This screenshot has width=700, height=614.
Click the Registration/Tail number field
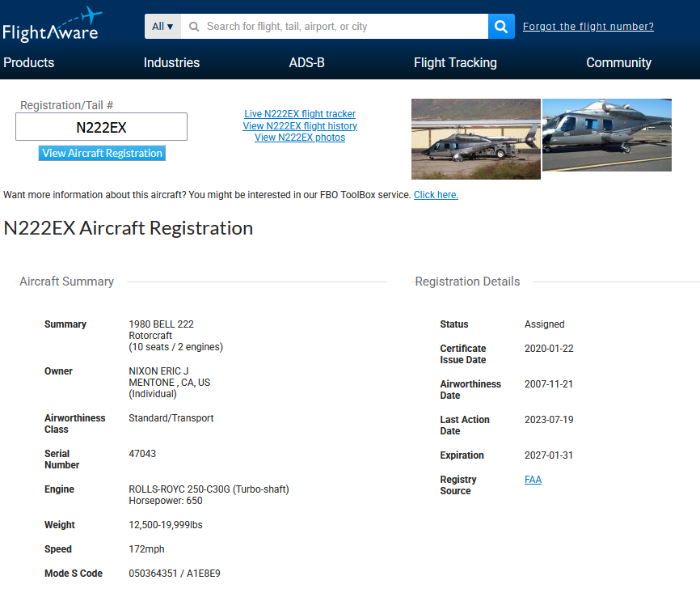click(101, 127)
